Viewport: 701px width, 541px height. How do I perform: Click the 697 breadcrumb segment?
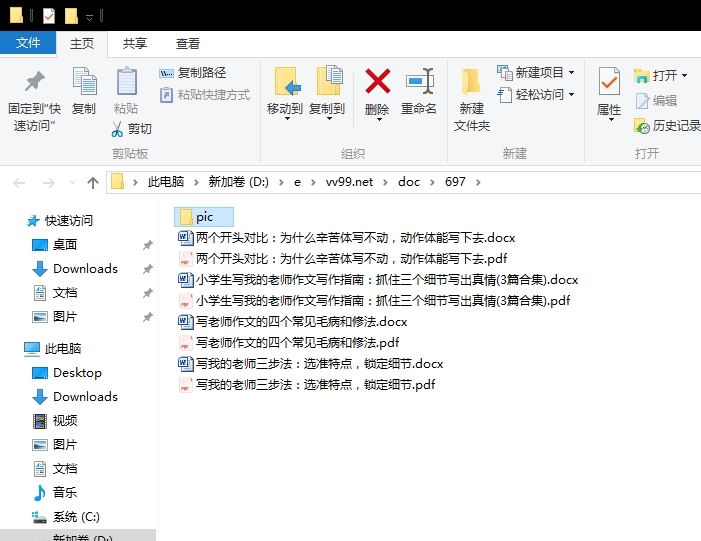point(455,182)
